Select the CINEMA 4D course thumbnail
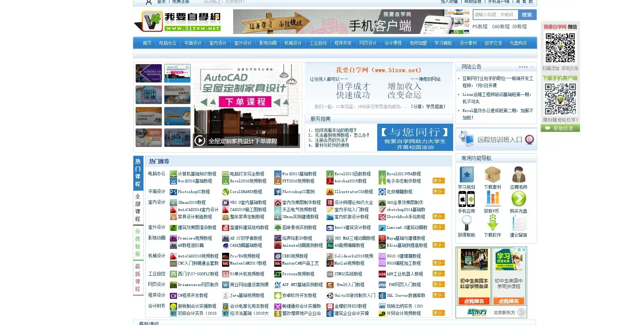This screenshot has height=325, width=644. coord(149,73)
